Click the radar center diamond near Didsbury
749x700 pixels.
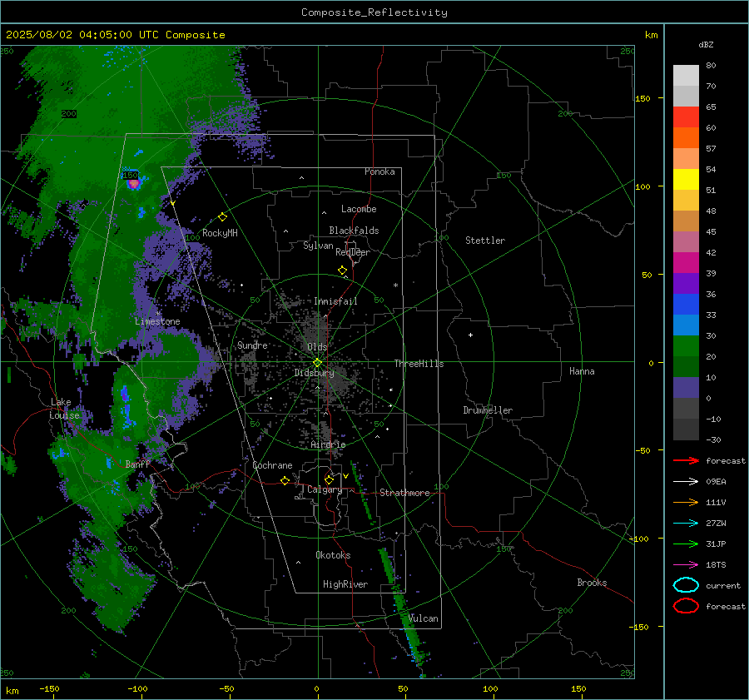coord(317,363)
